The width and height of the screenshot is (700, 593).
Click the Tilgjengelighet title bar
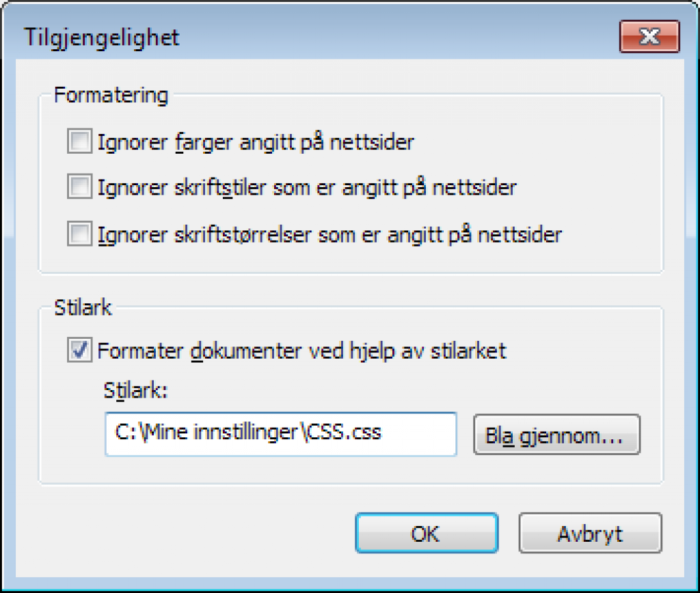click(273, 38)
